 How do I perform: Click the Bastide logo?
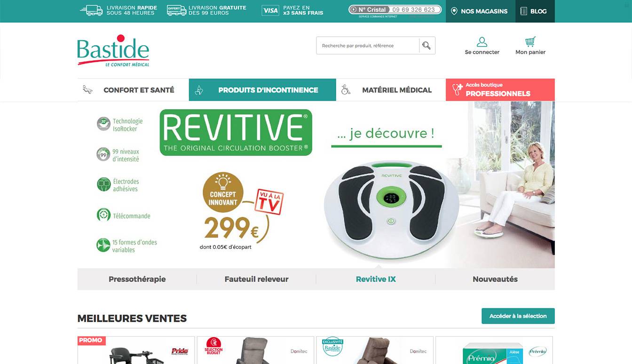click(113, 50)
